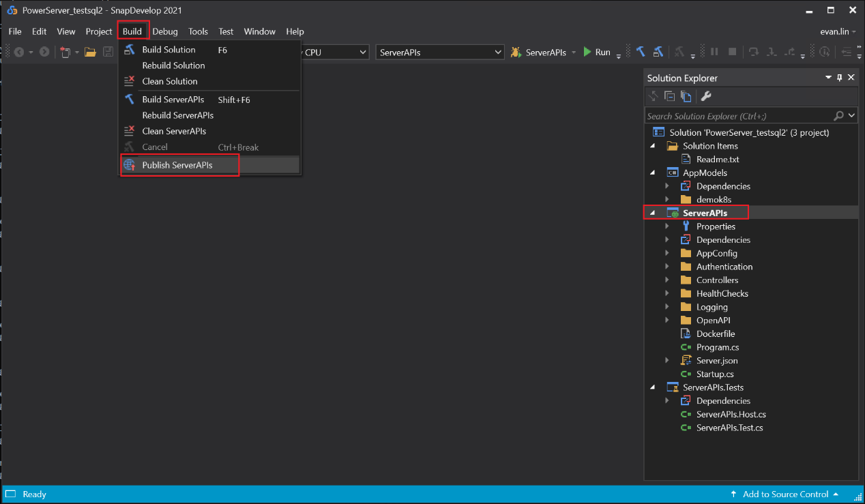
Task: Choose Rebuild Solution menu entry
Action: click(x=173, y=65)
